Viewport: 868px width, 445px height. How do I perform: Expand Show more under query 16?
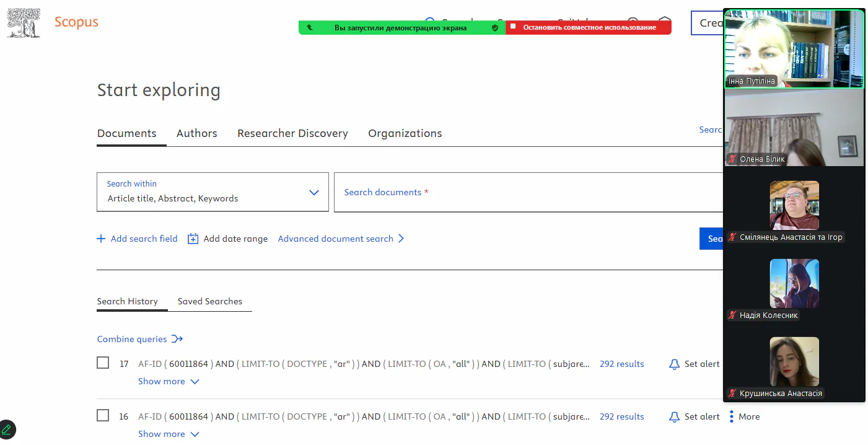pyautogui.click(x=169, y=434)
